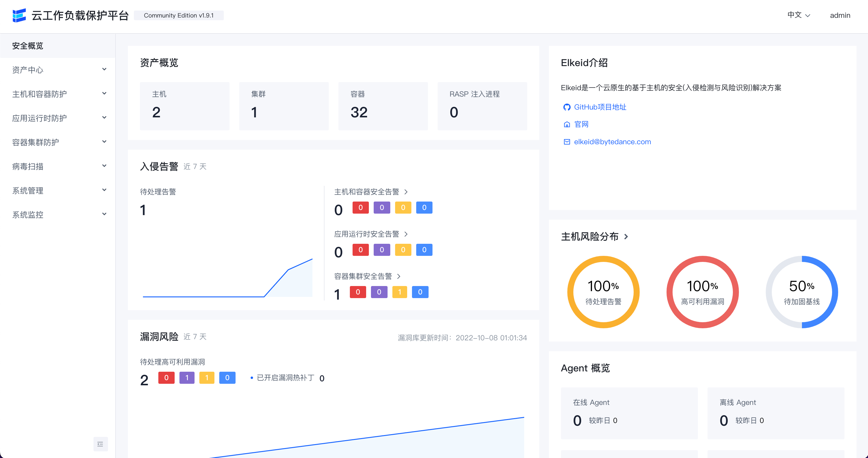The image size is (868, 458).
Task: Click yellow badge showing 1 in 容器集群安全告警
Action: coord(400,292)
